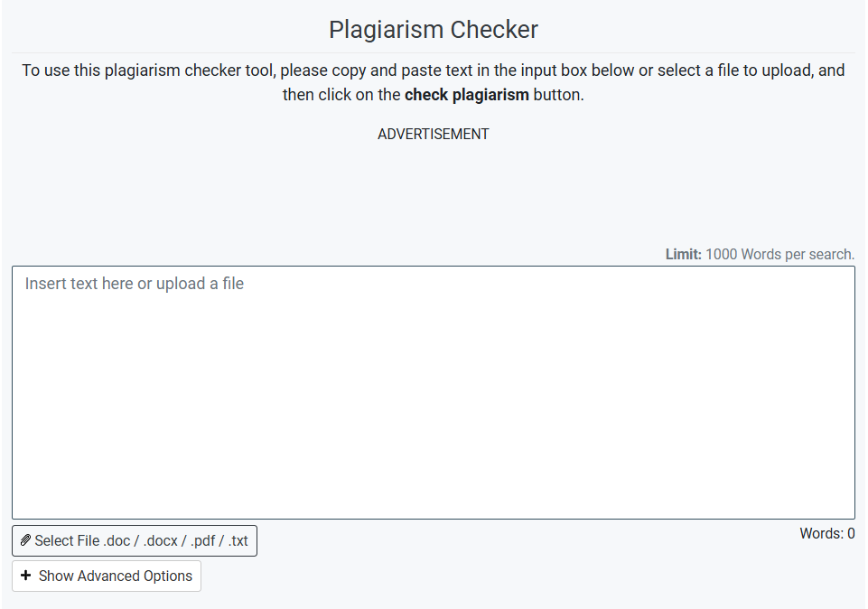Click the plus icon beside Advanced Options
The image size is (868, 609).
tap(27, 576)
